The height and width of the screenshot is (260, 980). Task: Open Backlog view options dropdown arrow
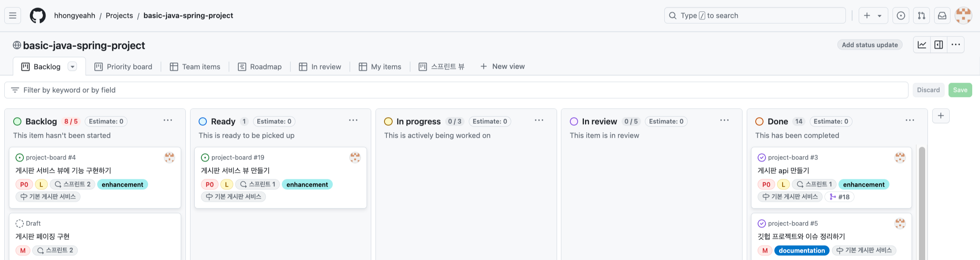72,66
